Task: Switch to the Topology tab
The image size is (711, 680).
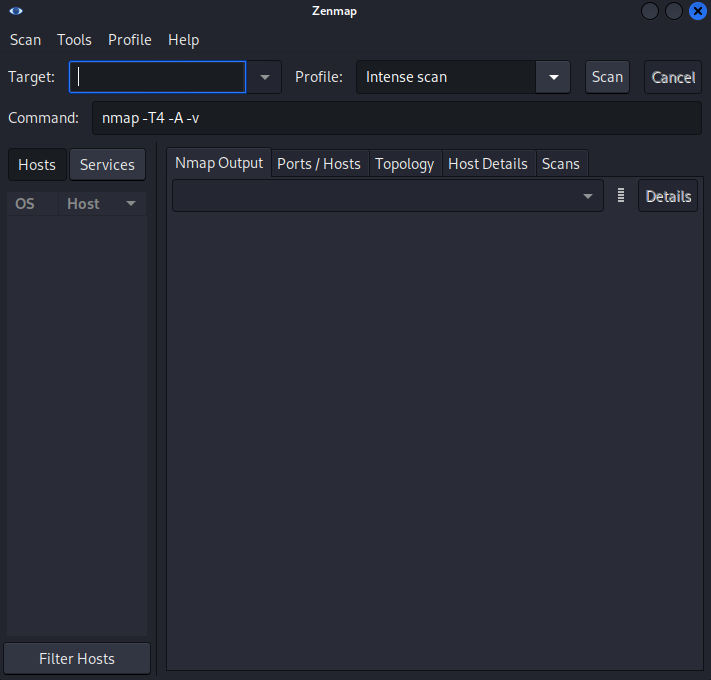Action: pyautogui.click(x=404, y=164)
